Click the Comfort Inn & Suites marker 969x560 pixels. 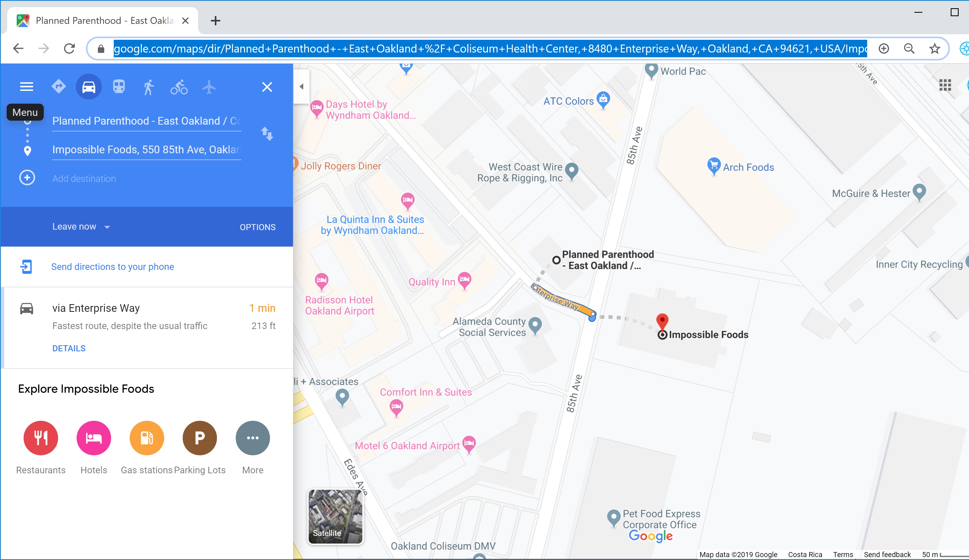396,408
